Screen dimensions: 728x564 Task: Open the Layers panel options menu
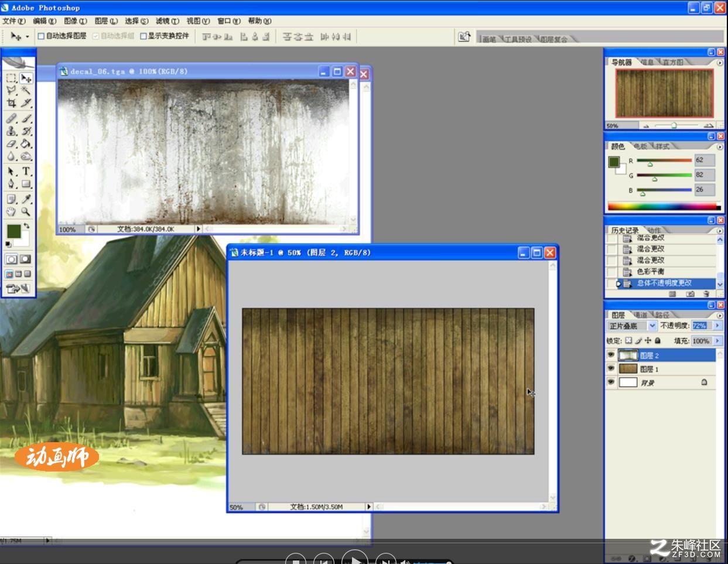(720, 315)
